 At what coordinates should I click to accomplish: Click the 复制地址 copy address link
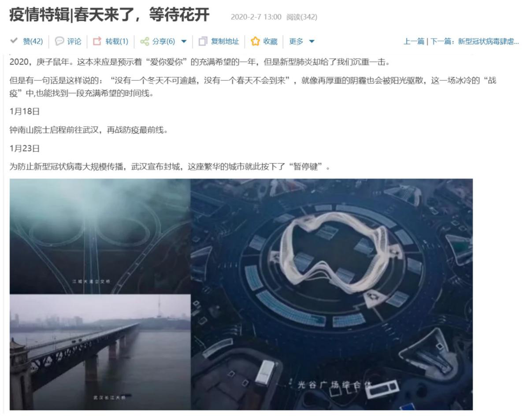click(x=225, y=41)
